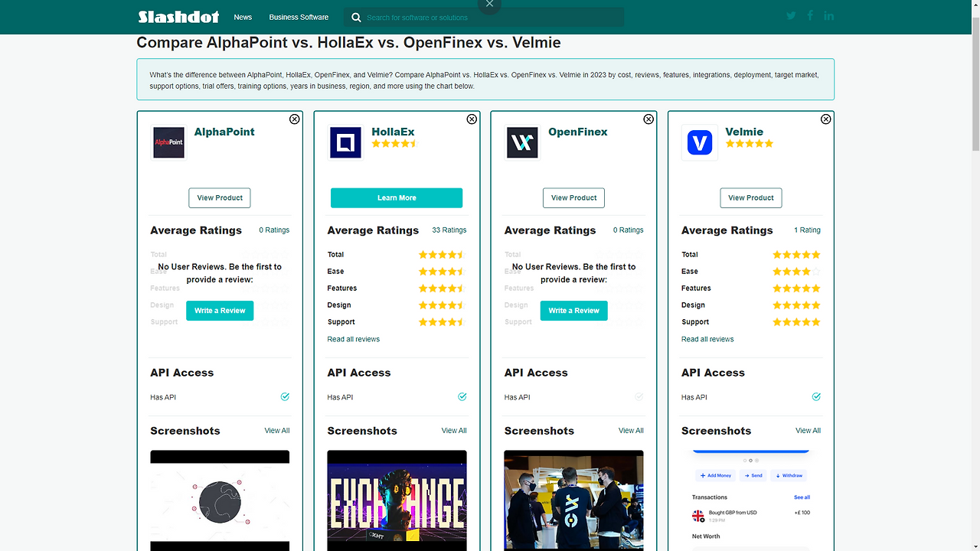Click Velmie Has API checkmark
Screen dimensions: 980x551
point(816,396)
